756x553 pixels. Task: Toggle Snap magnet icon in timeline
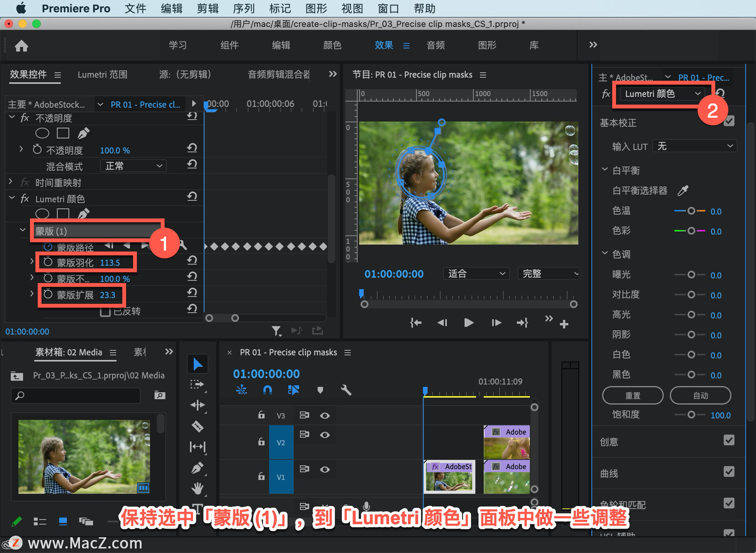pos(267,390)
